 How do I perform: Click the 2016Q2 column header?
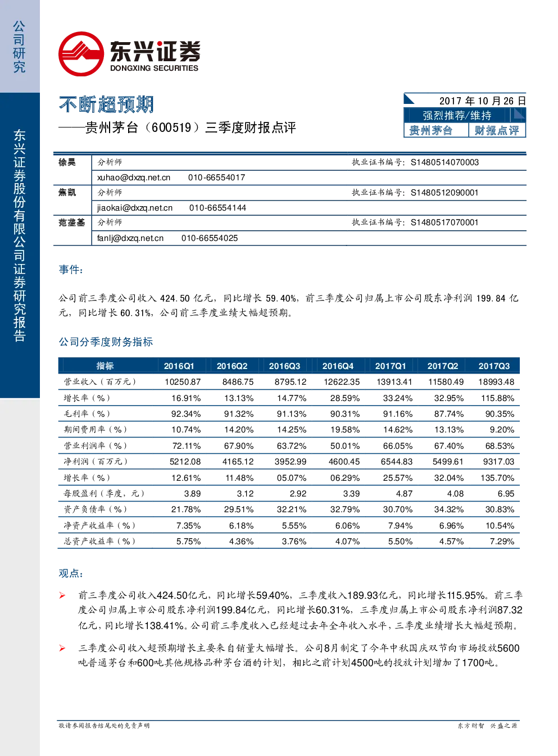(232, 366)
